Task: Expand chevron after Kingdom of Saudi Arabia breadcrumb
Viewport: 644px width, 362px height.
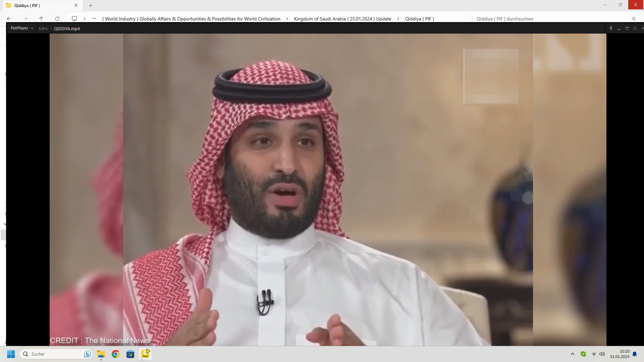Action: pyautogui.click(x=398, y=19)
